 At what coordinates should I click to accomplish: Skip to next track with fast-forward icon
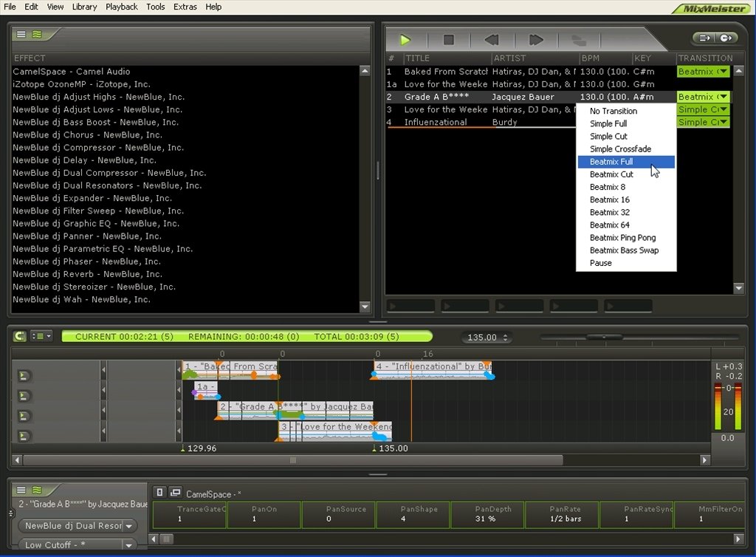pyautogui.click(x=536, y=40)
